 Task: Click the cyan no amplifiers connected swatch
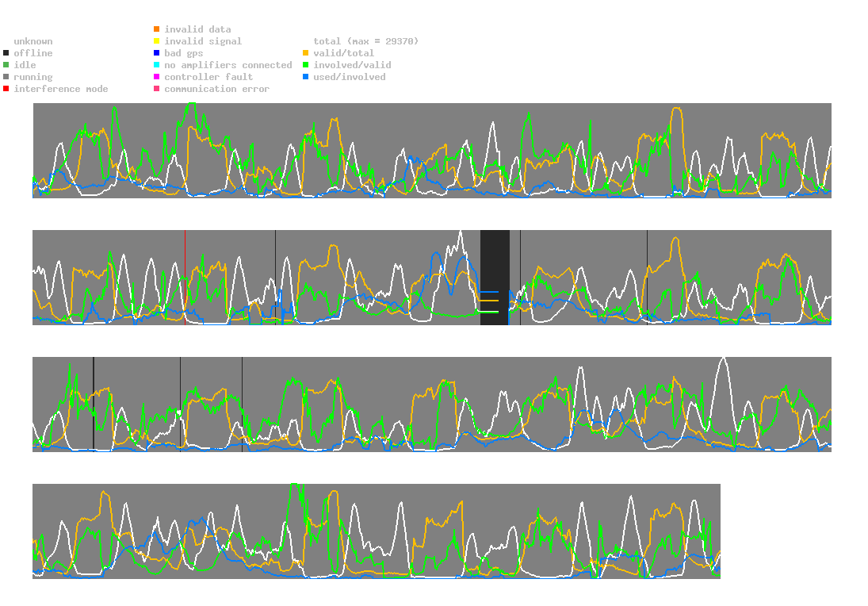point(157,65)
